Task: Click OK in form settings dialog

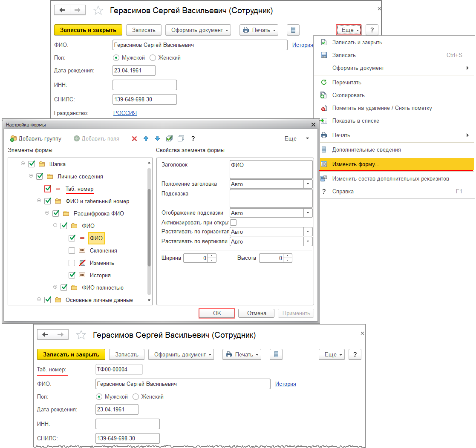Action: pos(217,313)
